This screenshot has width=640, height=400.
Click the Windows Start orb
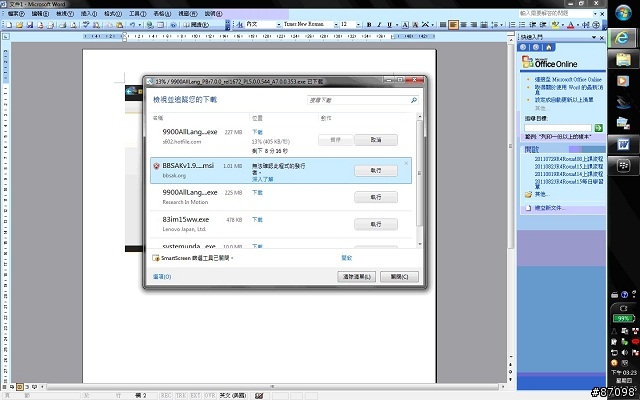coord(623,13)
